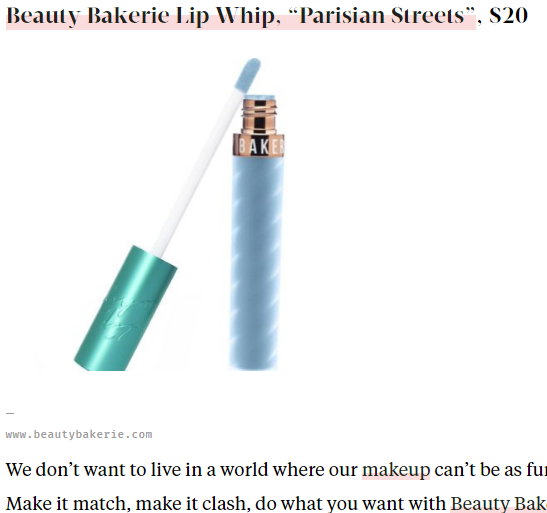Click the www.beautybakerie.com source caption

pyautogui.click(x=79, y=435)
